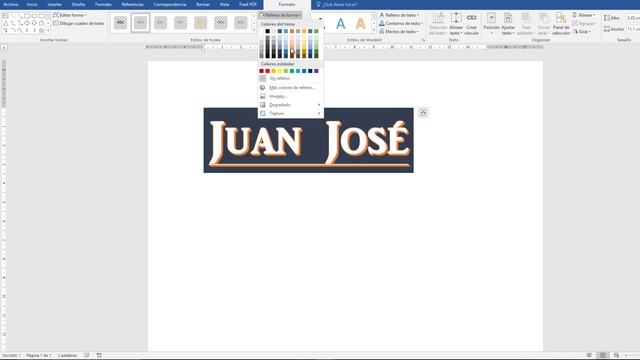Click Dirección del texto button
Screen dimensions: 640x360
pos(438,23)
